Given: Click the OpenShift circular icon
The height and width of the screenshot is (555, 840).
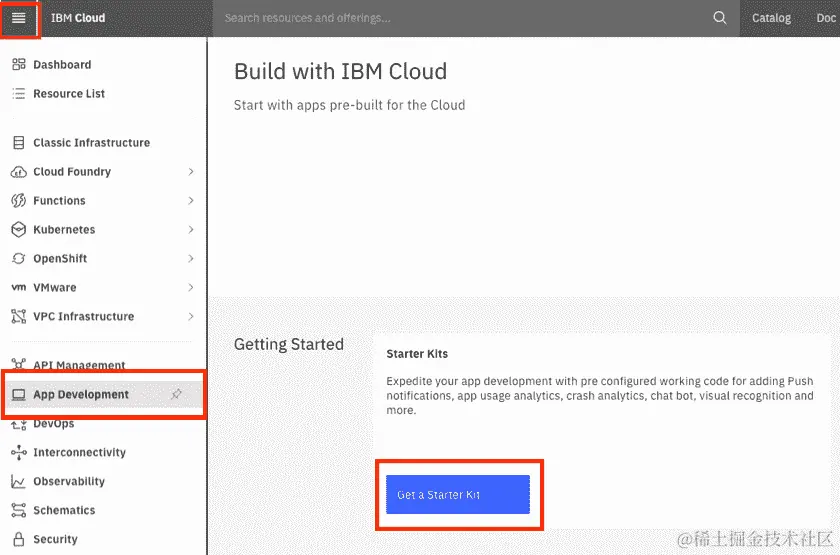Looking at the screenshot, I should tap(19, 259).
